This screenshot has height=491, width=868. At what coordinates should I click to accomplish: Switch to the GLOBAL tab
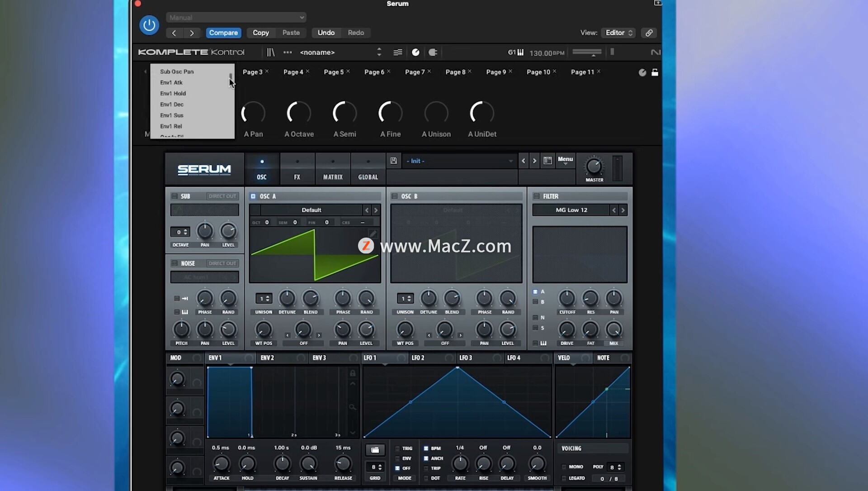point(368,169)
